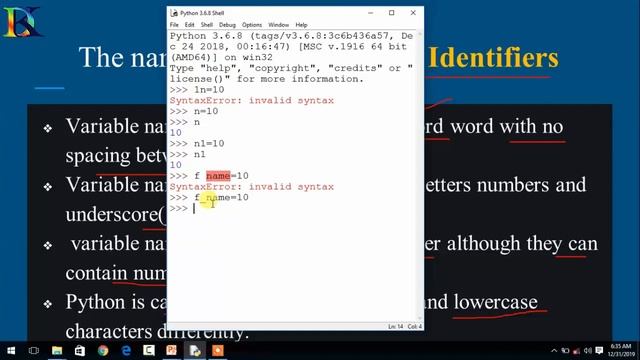Open the Debug menu
Viewport: 640px width, 360px height.
click(227, 25)
